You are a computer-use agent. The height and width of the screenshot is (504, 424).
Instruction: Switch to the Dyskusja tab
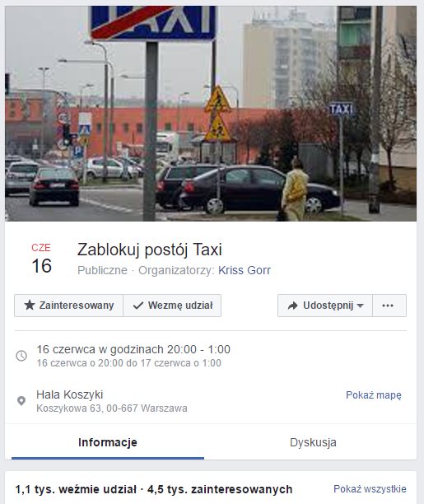313,442
